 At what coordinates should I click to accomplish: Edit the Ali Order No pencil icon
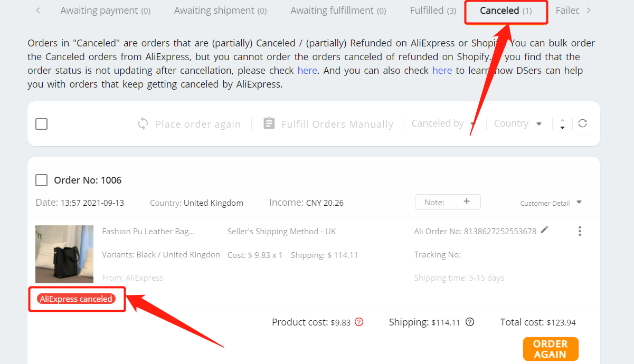[545, 229]
